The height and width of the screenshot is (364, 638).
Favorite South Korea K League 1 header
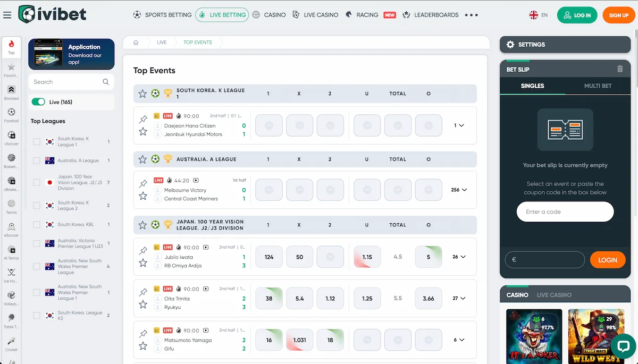(x=142, y=94)
